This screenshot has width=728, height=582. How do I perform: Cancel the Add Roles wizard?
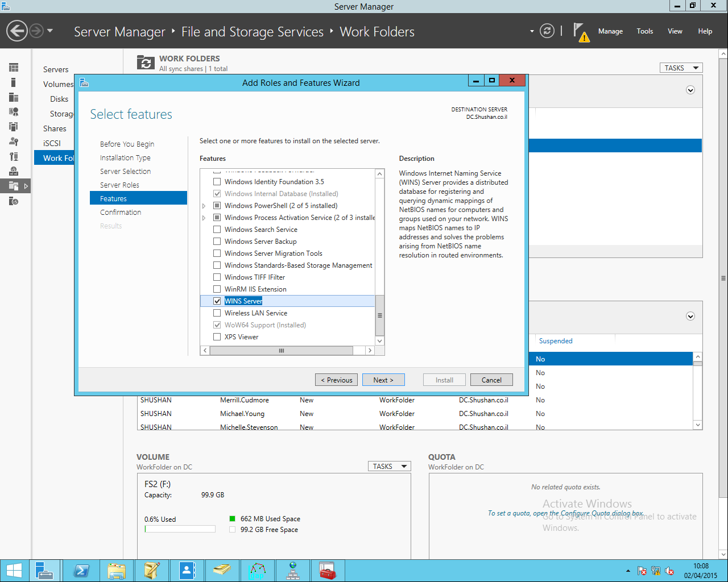(491, 380)
